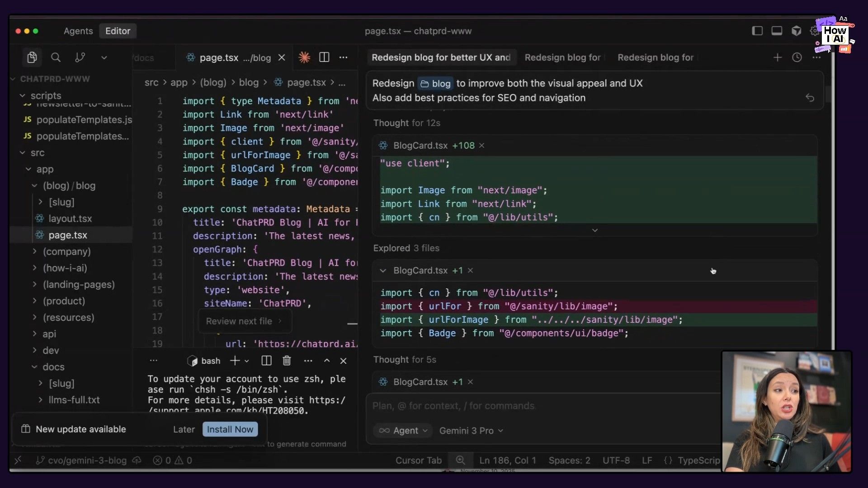Click the cube icon in title bar
868x488 pixels.
(796, 31)
